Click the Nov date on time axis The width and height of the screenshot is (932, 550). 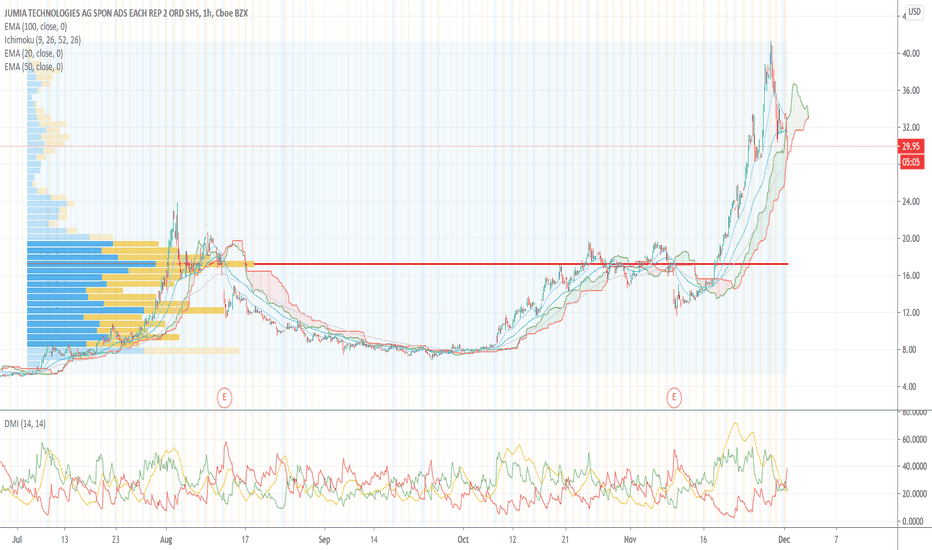pos(630,539)
